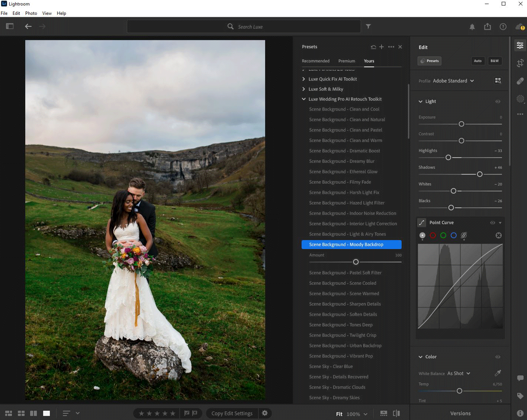The image size is (527, 420).
Task: Collapse Luxe Wedding Pro AI Retouch Toolkit
Action: [x=304, y=99]
